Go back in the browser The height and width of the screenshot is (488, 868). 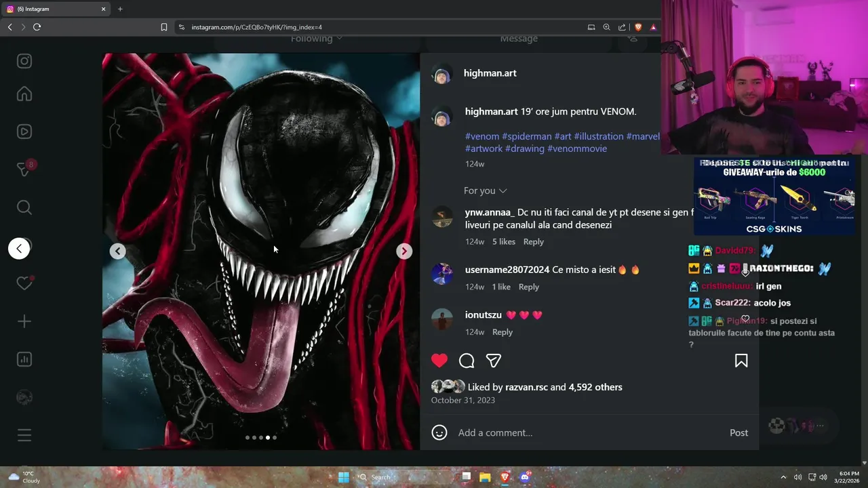9,27
